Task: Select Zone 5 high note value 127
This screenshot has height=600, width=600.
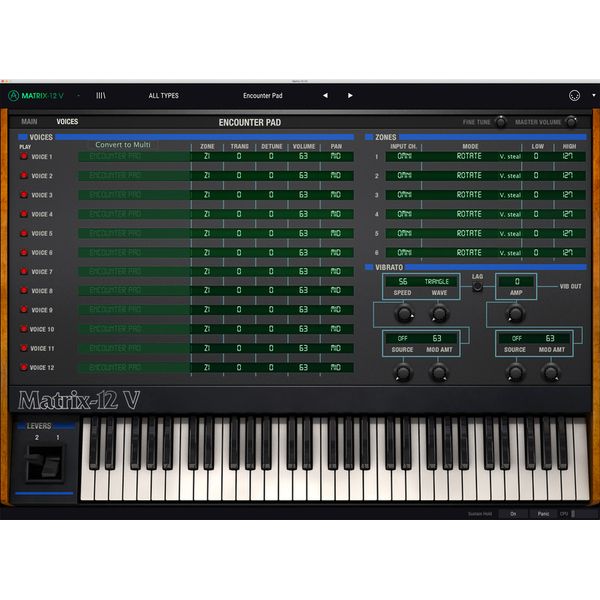Action: (568, 233)
